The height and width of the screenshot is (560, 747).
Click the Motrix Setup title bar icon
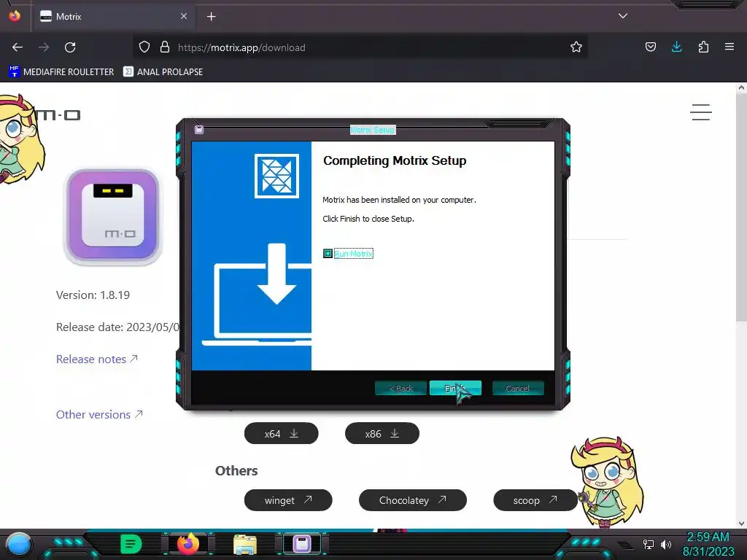(199, 130)
